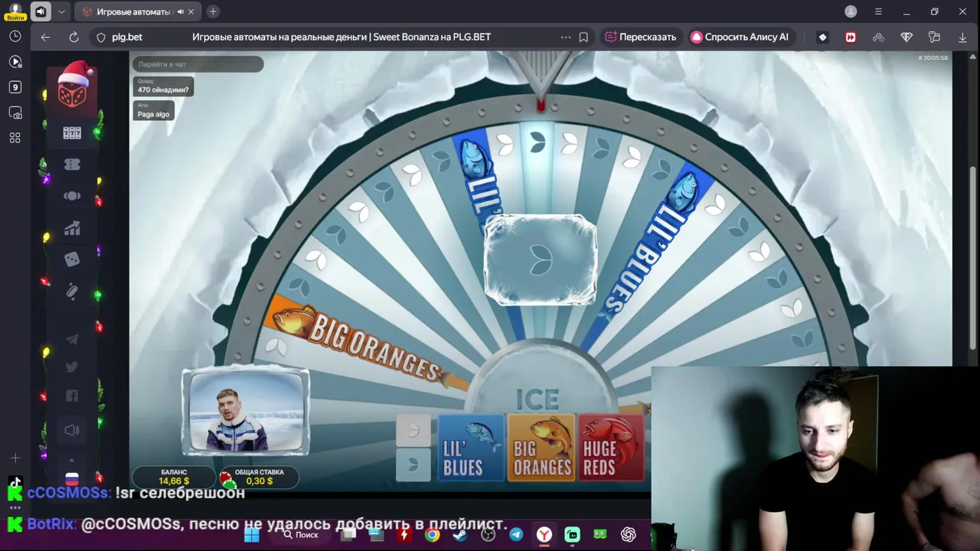Open Chrome from the taskbar
The width and height of the screenshot is (980, 551).
pyautogui.click(x=433, y=535)
